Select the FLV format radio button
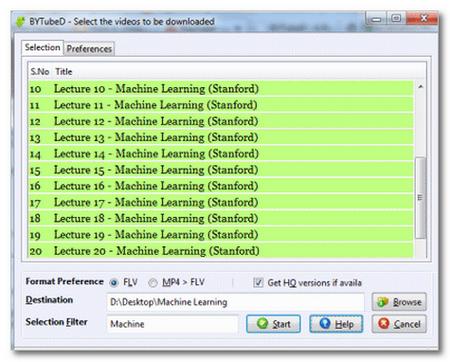This screenshot has height=362, width=450. click(x=114, y=283)
